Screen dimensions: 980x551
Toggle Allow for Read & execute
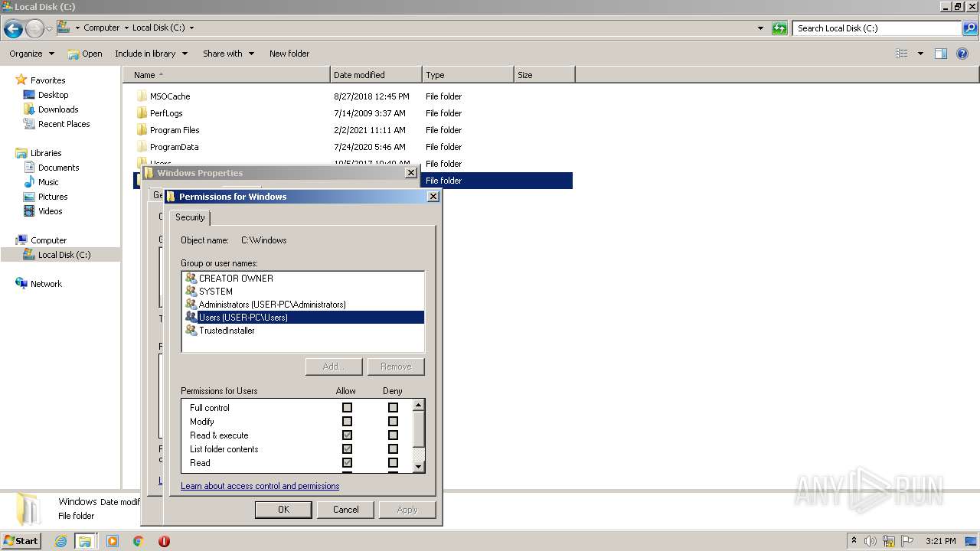tap(347, 435)
